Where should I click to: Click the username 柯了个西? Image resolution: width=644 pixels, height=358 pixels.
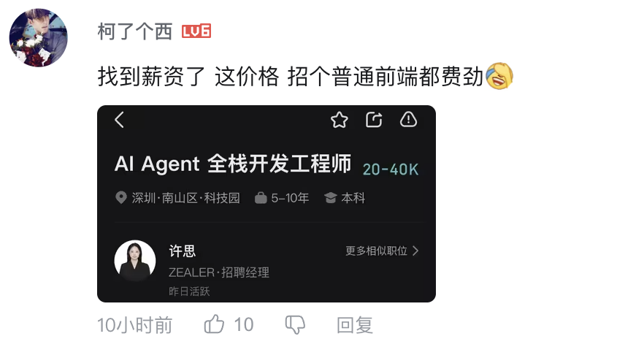[x=135, y=31]
